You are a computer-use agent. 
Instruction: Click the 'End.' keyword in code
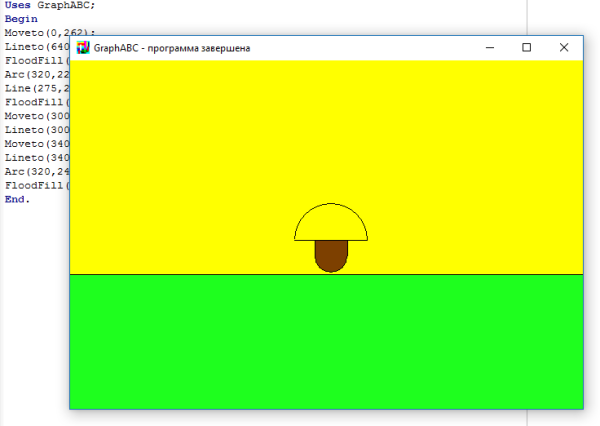click(x=17, y=199)
